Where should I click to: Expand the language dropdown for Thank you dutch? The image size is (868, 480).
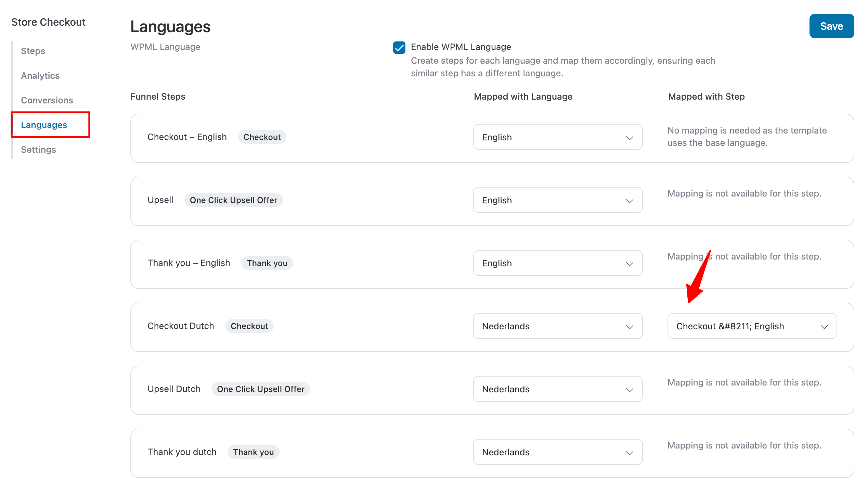557,452
